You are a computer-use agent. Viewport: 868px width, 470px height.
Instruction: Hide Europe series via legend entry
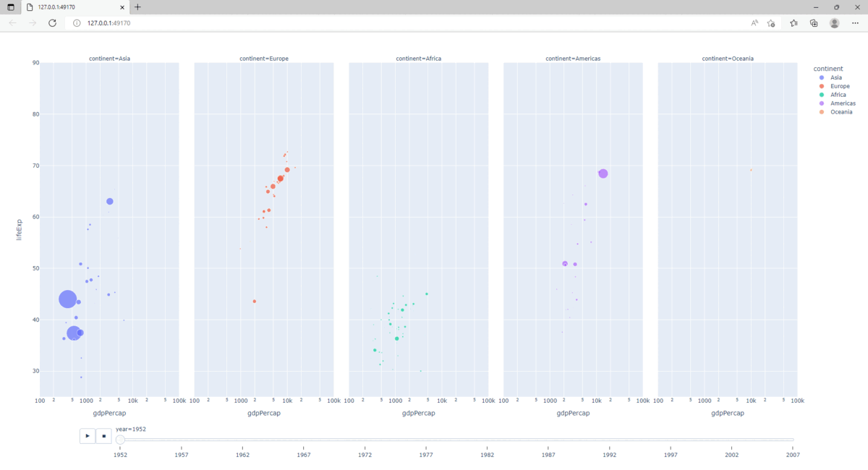839,86
